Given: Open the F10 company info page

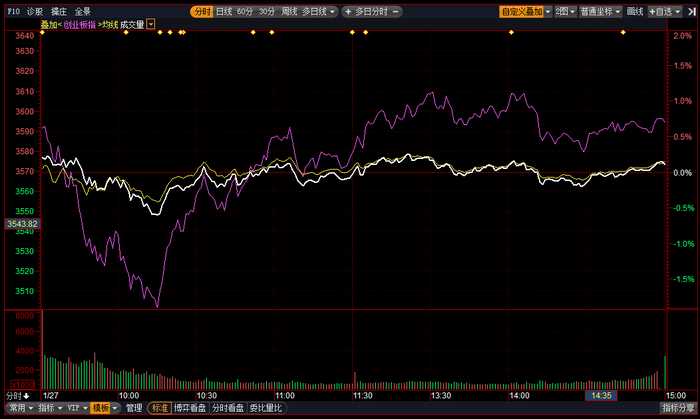Looking at the screenshot, I should [x=13, y=12].
